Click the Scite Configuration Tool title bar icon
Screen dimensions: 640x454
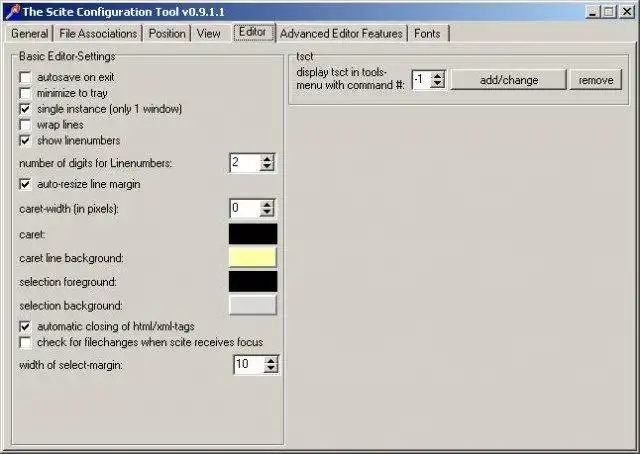coord(12,11)
